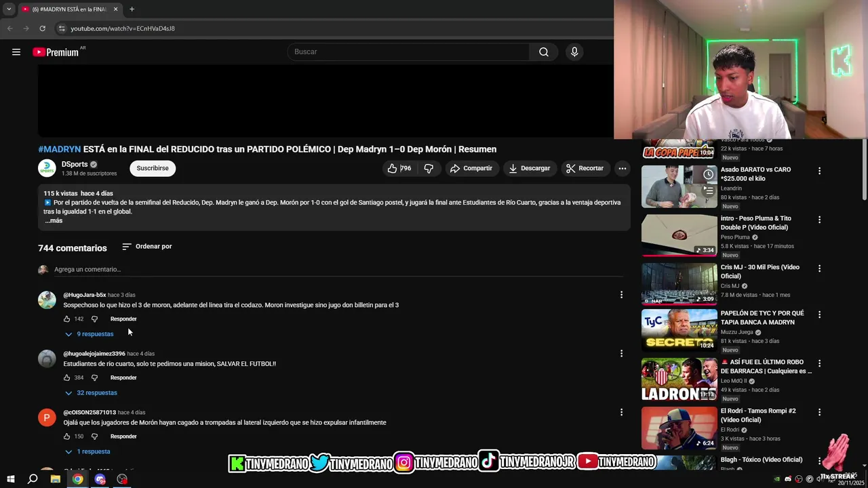Open more video actions (three dots)

coord(622,168)
